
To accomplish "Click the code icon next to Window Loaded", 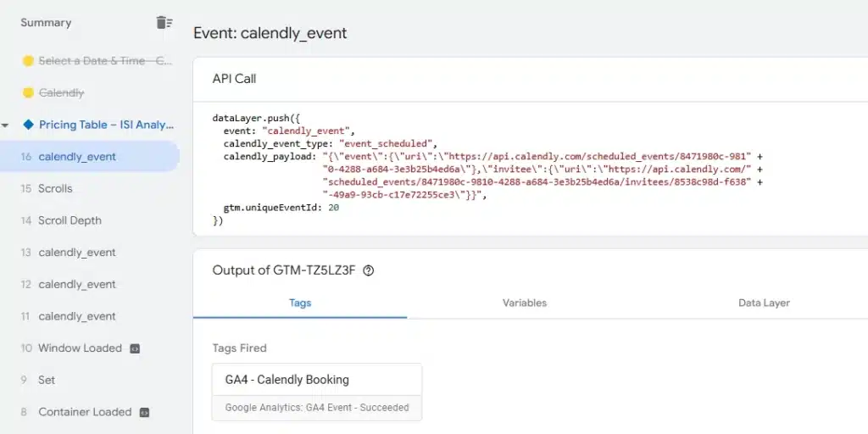I will point(135,348).
